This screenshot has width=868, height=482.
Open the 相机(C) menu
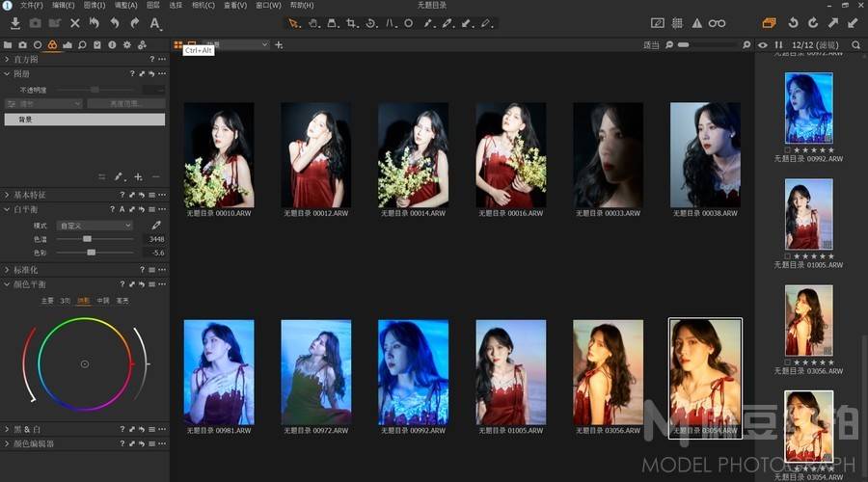point(203,5)
